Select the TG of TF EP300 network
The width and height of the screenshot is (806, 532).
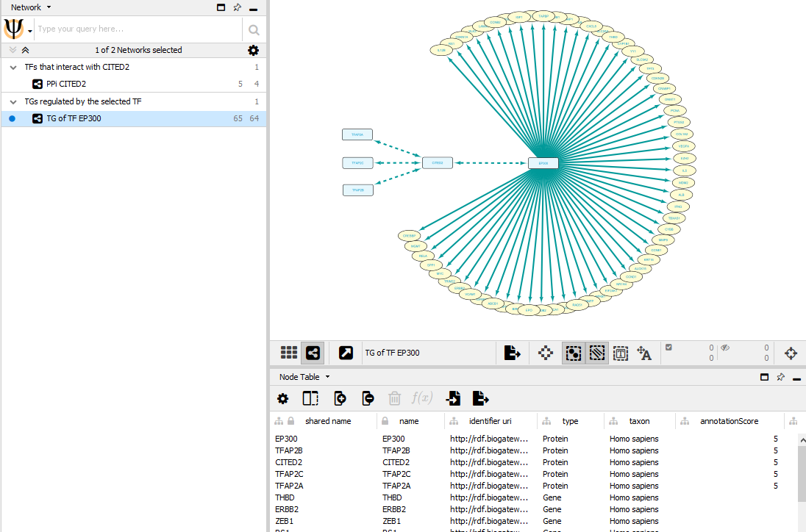(134, 118)
